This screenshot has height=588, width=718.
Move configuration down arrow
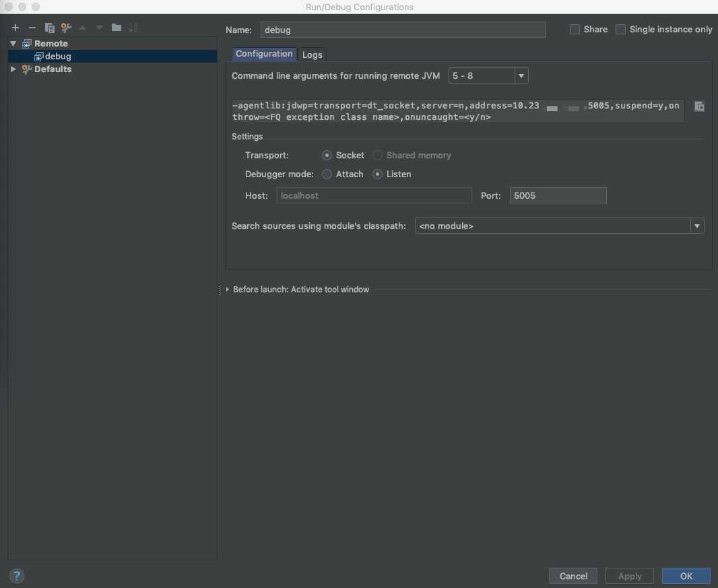click(x=99, y=28)
